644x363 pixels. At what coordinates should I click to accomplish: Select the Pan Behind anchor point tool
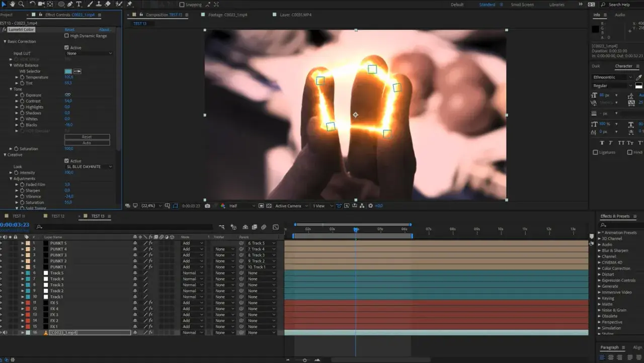[51, 4]
